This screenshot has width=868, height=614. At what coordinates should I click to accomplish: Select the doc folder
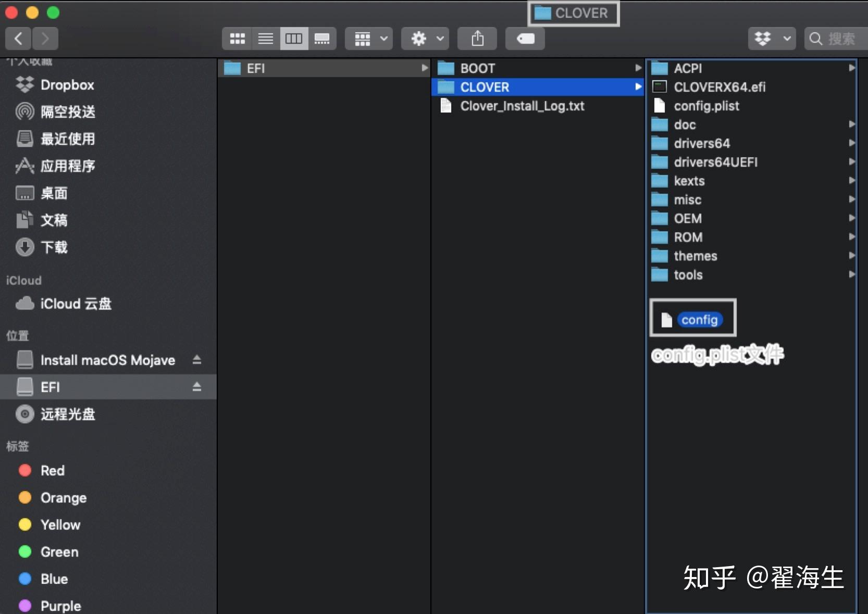click(752, 124)
